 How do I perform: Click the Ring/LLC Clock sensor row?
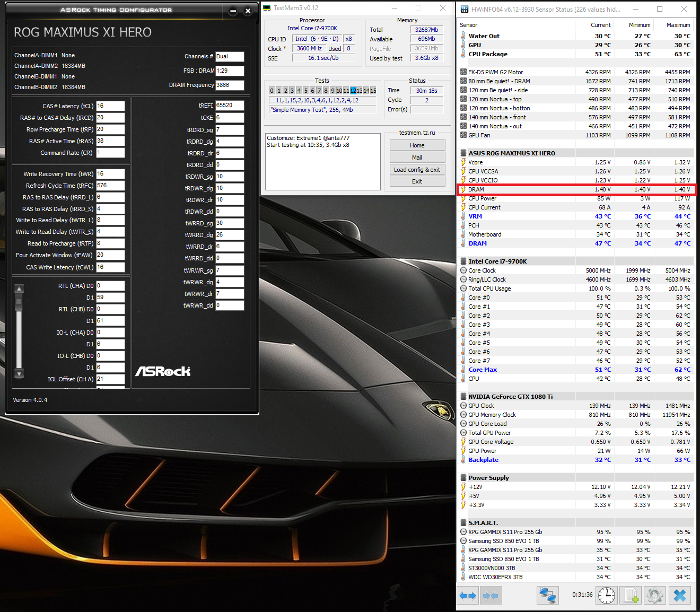576,279
